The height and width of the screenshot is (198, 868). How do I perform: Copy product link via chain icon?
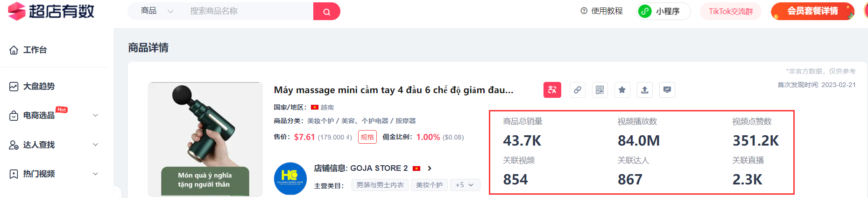click(578, 90)
